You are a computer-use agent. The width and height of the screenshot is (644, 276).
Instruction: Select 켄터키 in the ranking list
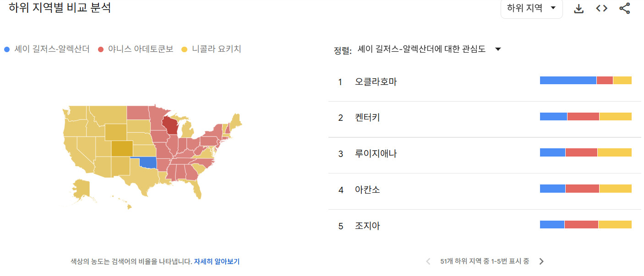coord(367,118)
